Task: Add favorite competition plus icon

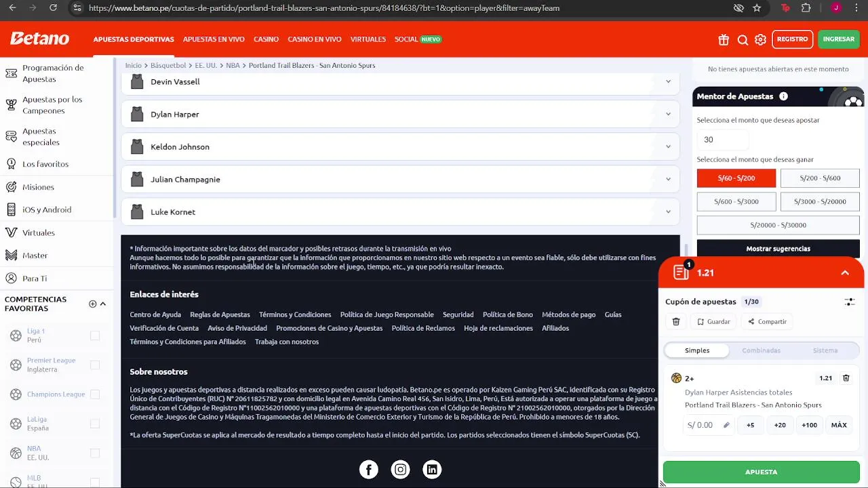Action: click(x=93, y=304)
